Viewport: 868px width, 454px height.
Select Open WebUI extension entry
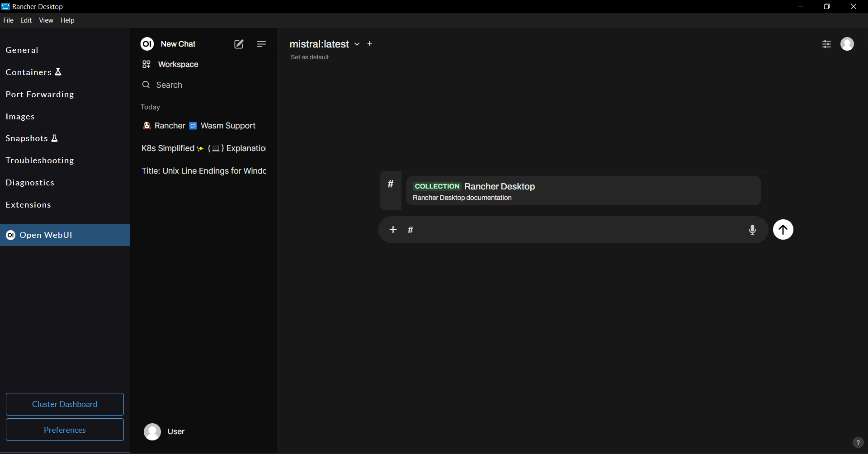[65, 235]
